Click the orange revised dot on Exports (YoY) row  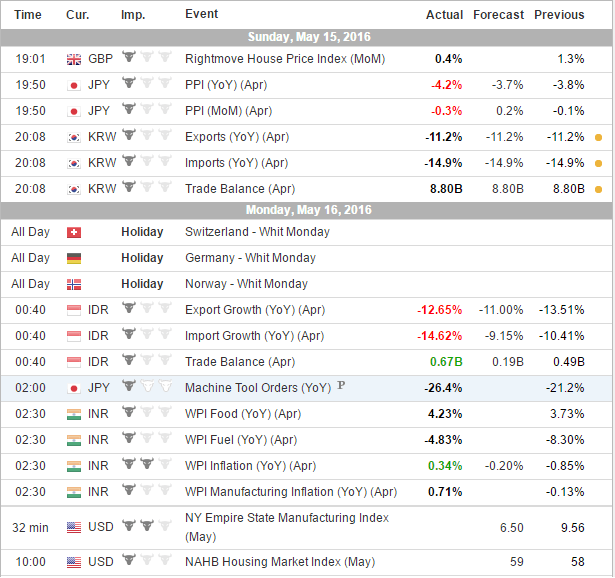click(x=599, y=138)
